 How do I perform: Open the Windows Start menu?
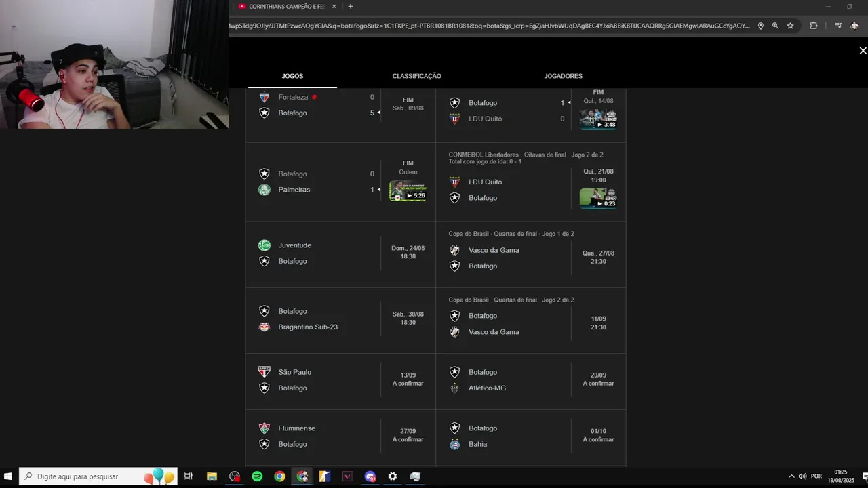click(x=8, y=476)
